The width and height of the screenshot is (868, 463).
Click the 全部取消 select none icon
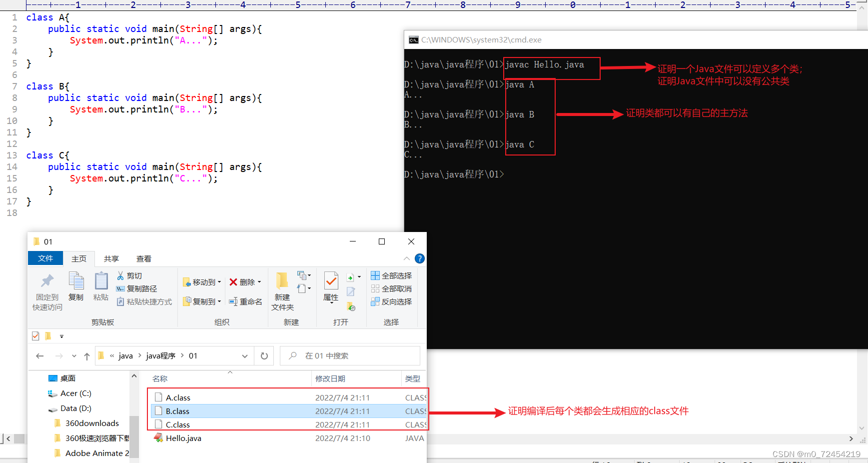375,288
